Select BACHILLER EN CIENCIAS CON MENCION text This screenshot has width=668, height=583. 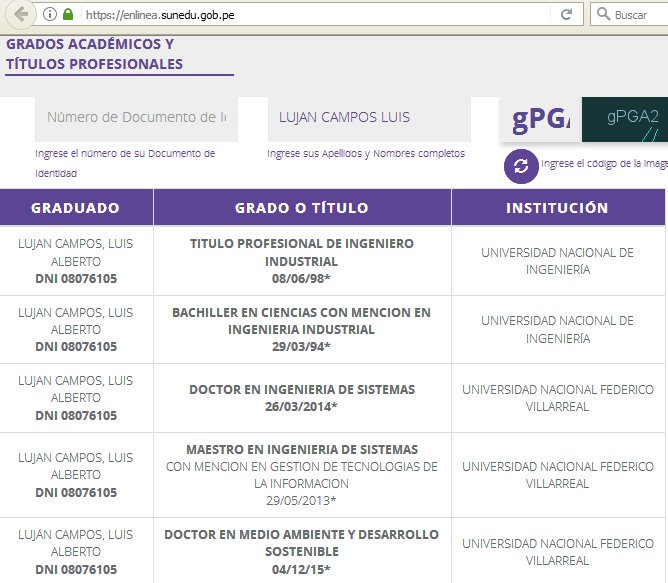(x=302, y=312)
